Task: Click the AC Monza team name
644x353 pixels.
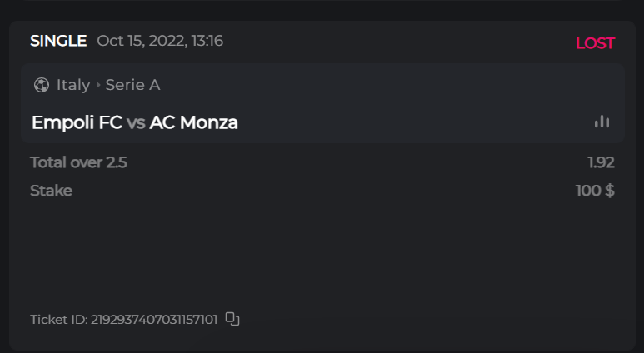Action: point(193,122)
